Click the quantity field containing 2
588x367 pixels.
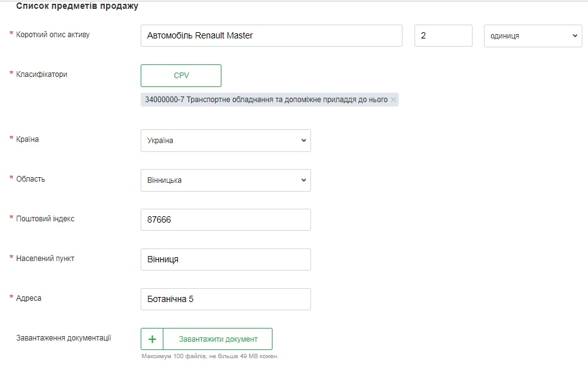[443, 36]
